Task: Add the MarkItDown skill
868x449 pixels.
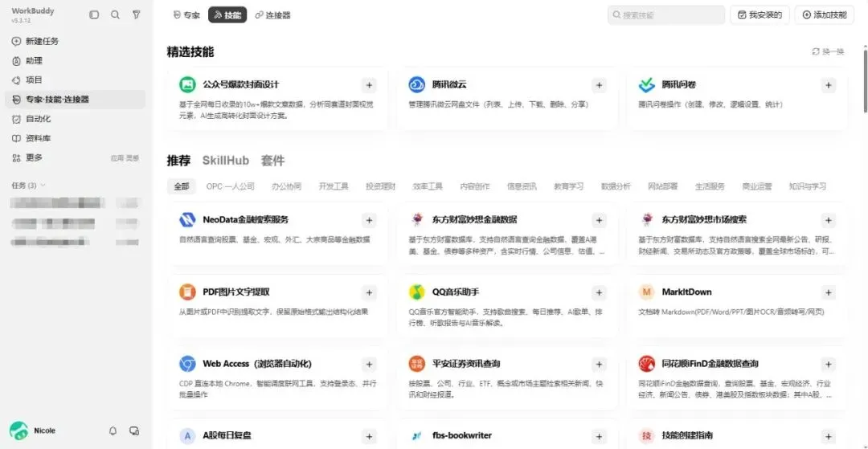Action: tap(828, 292)
